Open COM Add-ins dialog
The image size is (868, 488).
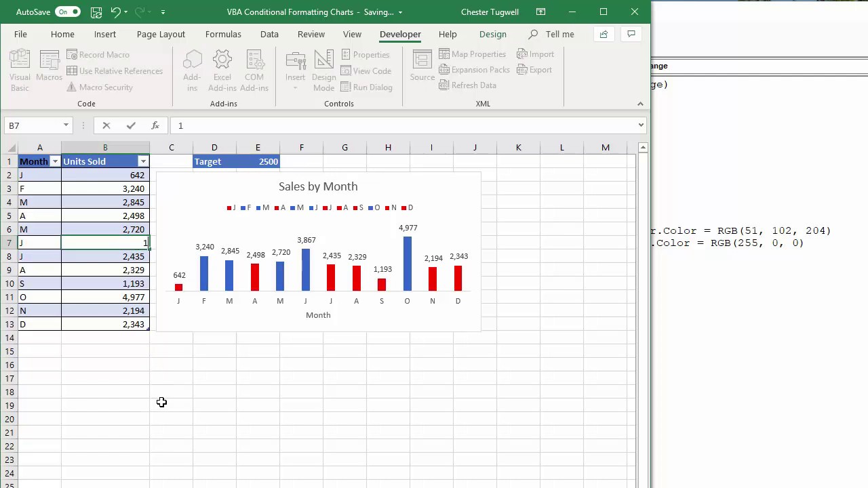coord(254,71)
